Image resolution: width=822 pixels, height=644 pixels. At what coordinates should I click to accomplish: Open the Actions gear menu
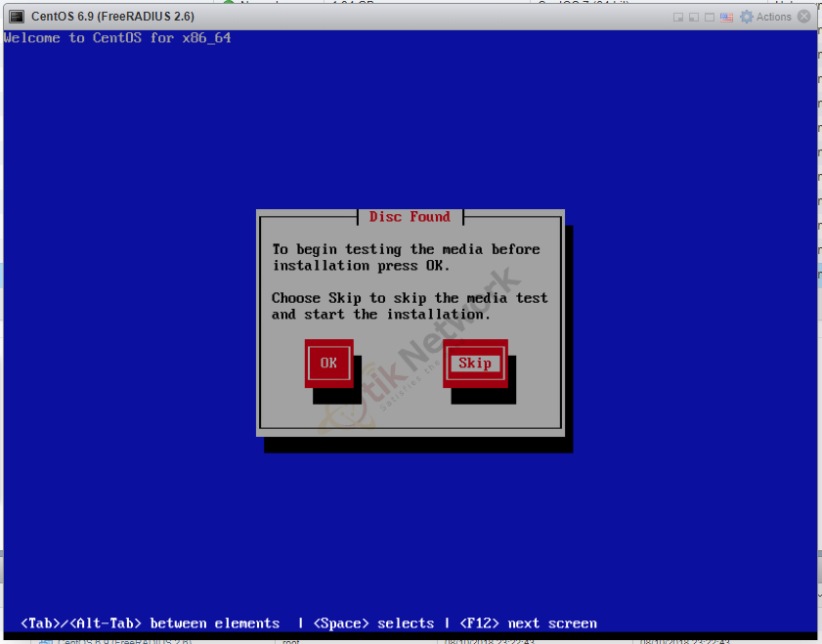click(x=765, y=17)
